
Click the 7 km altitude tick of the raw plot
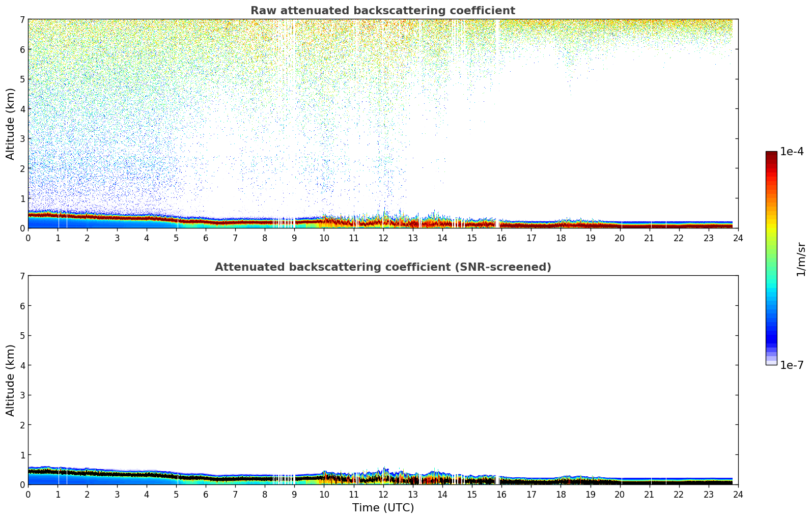click(22, 20)
